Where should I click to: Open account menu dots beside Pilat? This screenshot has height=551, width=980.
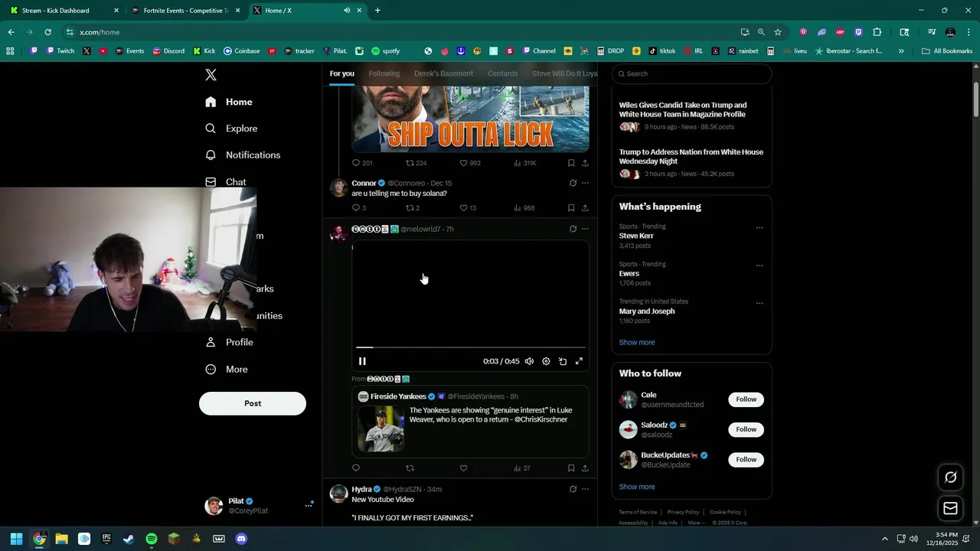coord(309,505)
